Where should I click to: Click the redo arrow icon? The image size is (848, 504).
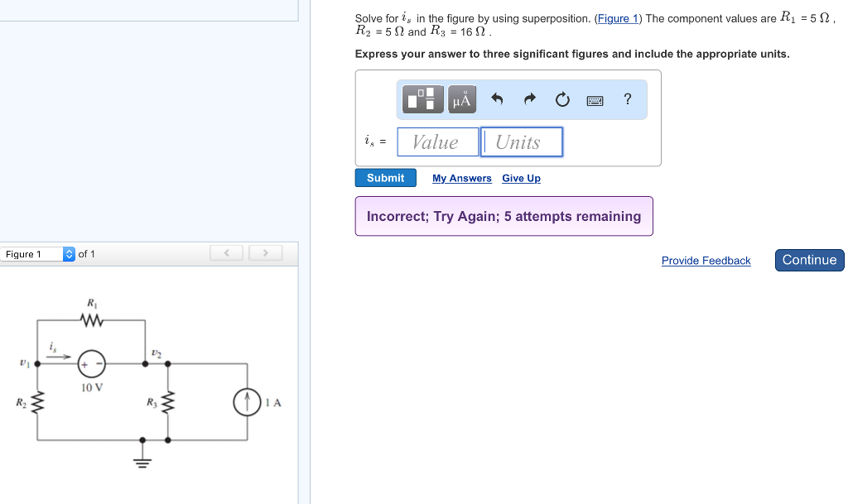click(528, 98)
